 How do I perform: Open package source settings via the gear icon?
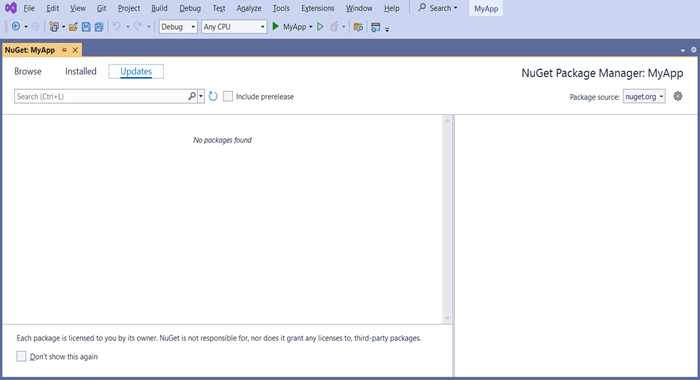click(678, 96)
